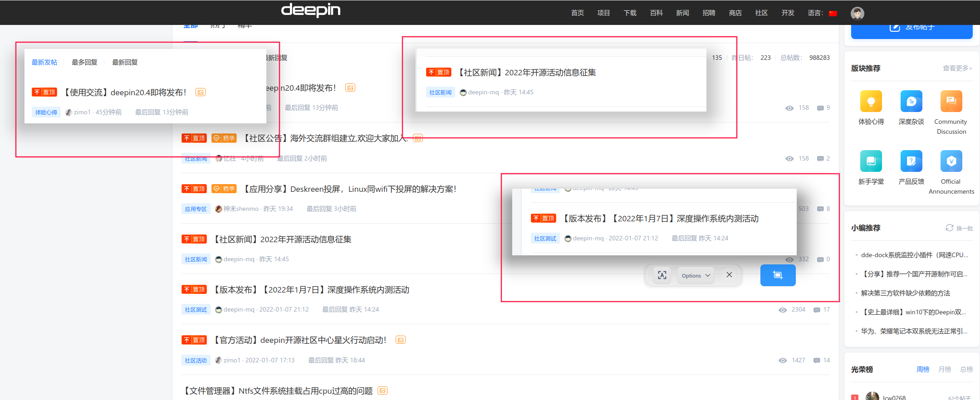This screenshot has width=980, height=400.
Task: Open post deepin开源社区中心星火行动启动
Action: click(299, 340)
